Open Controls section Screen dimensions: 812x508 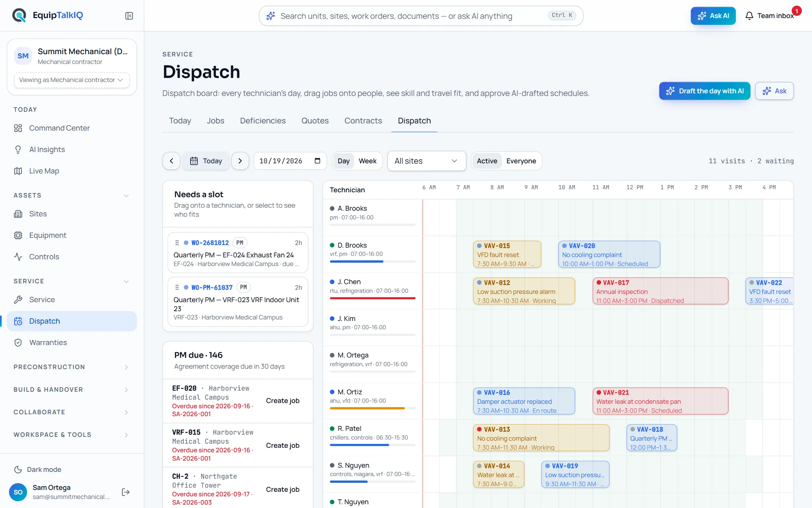point(72,257)
